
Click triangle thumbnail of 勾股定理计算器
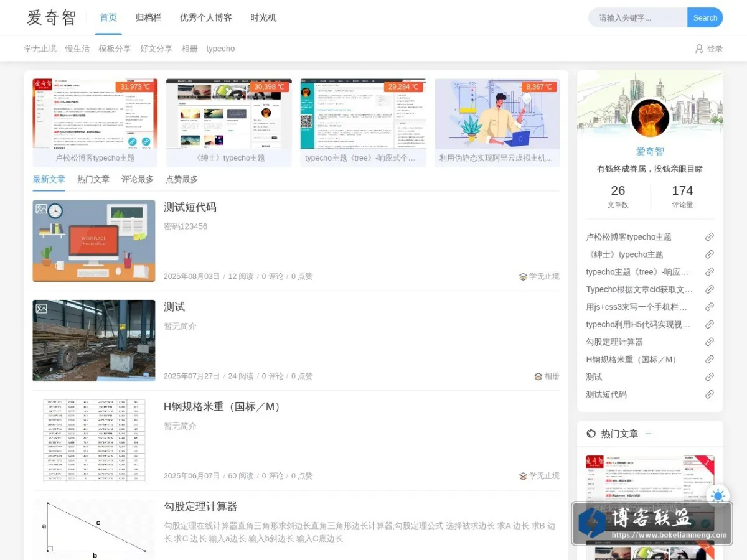94,529
